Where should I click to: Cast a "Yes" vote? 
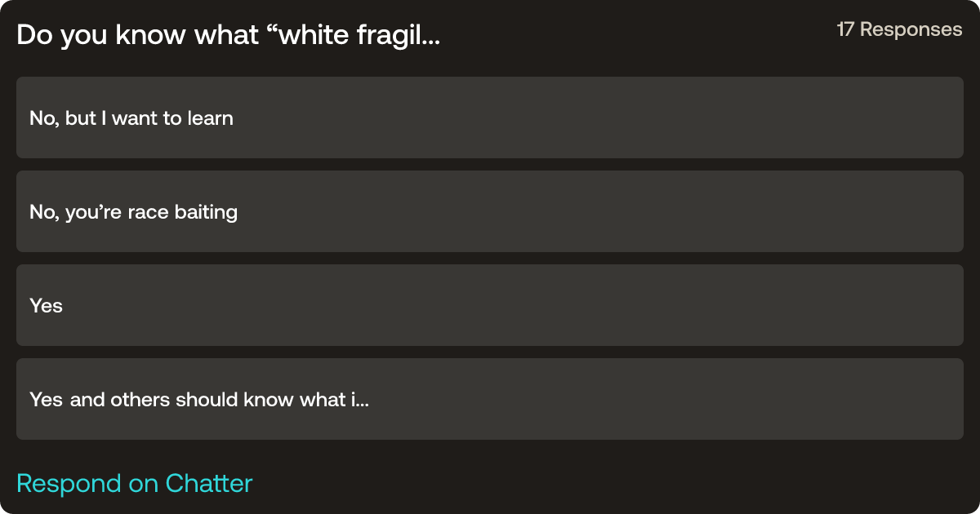tap(490, 305)
